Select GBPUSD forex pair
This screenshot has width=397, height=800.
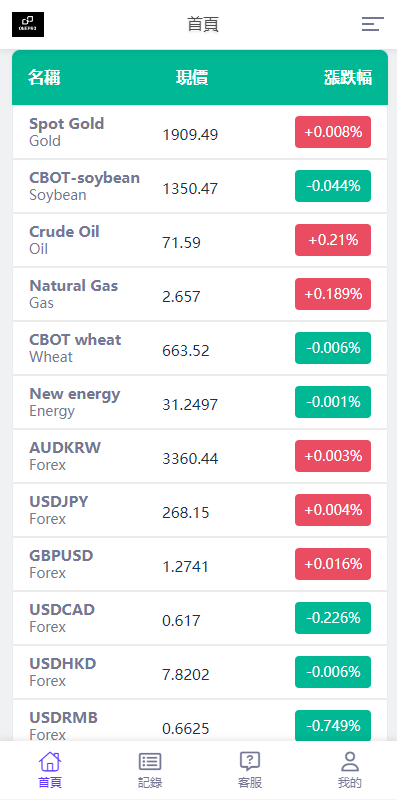[x=200, y=564]
